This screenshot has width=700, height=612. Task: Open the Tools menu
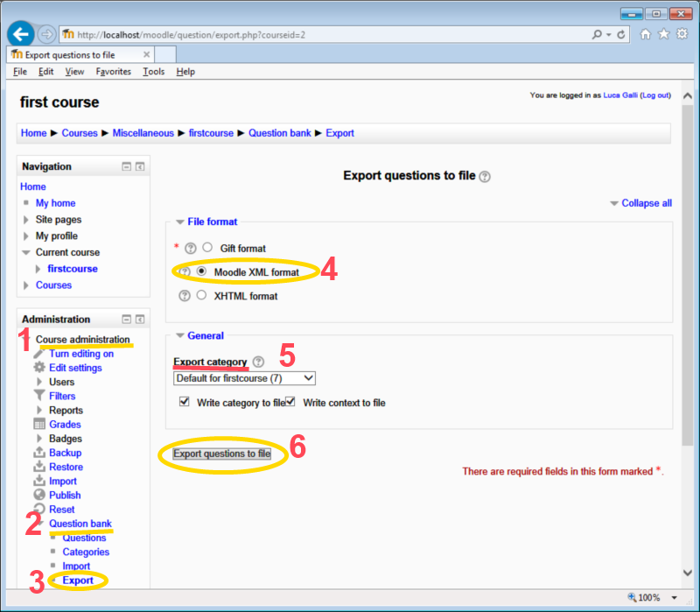(153, 71)
